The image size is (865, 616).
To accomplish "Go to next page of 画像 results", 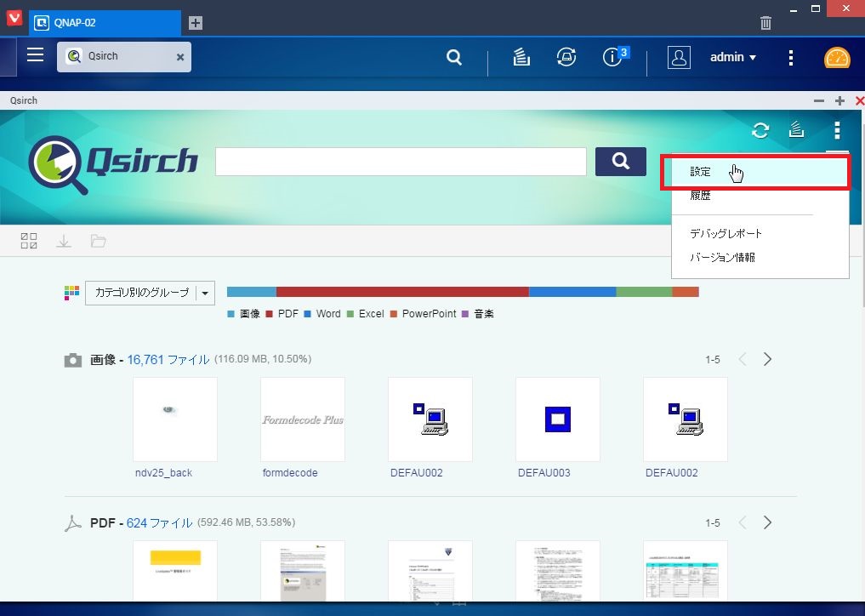I will 767,359.
